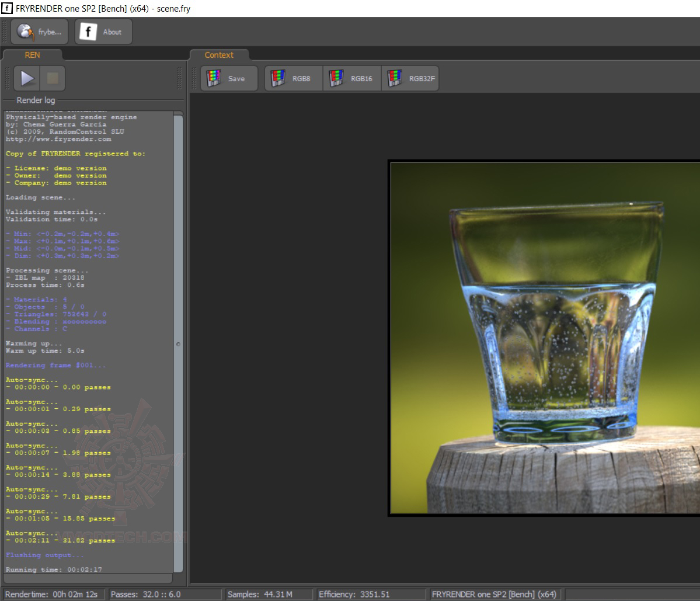Click the panel splitter handle beside Render log
The height and width of the screenshot is (601, 700).
(x=179, y=345)
